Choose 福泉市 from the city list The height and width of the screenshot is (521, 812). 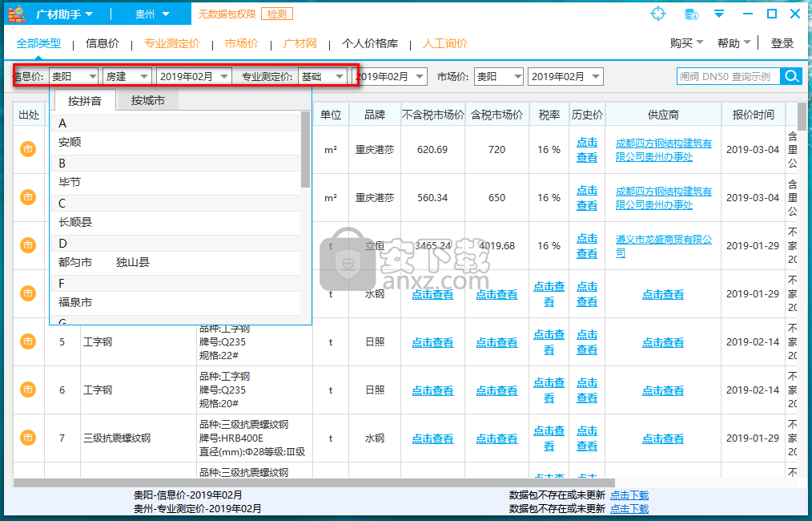click(x=75, y=302)
